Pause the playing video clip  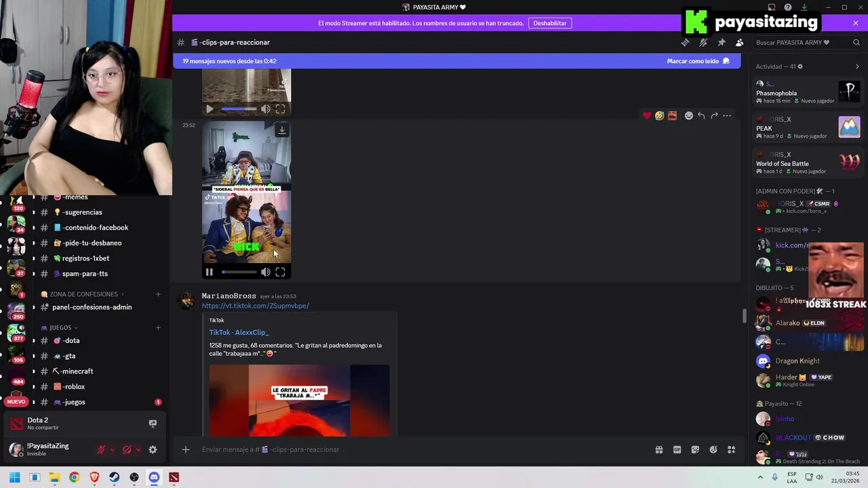point(209,272)
